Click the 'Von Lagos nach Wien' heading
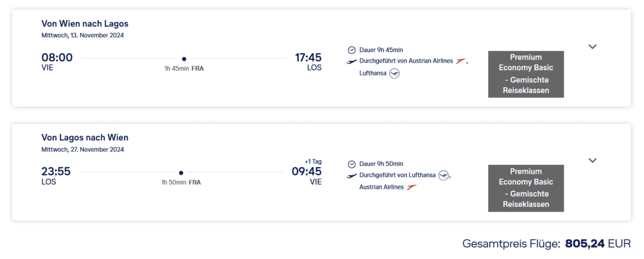This screenshot has height=259, width=644. click(x=85, y=138)
